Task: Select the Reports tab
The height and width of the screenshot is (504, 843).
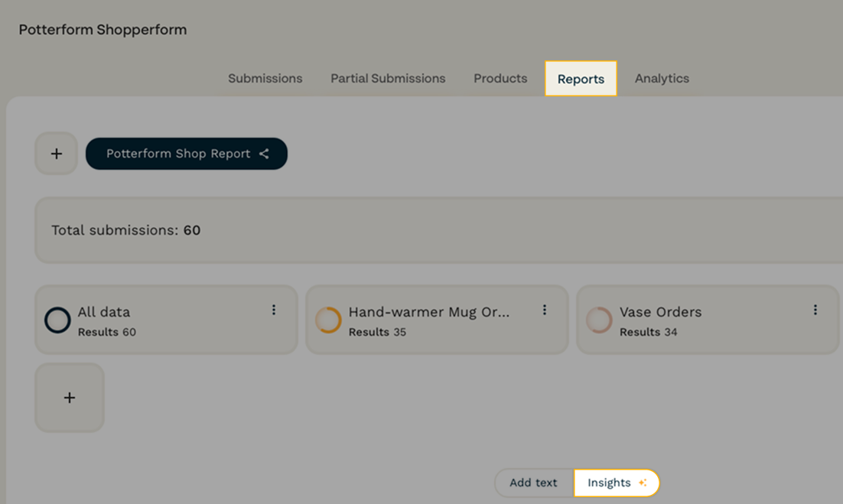Action: coord(581,79)
